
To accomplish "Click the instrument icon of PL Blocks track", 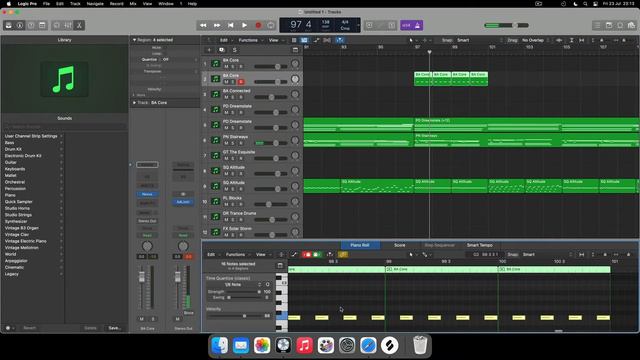I will tap(216, 202).
